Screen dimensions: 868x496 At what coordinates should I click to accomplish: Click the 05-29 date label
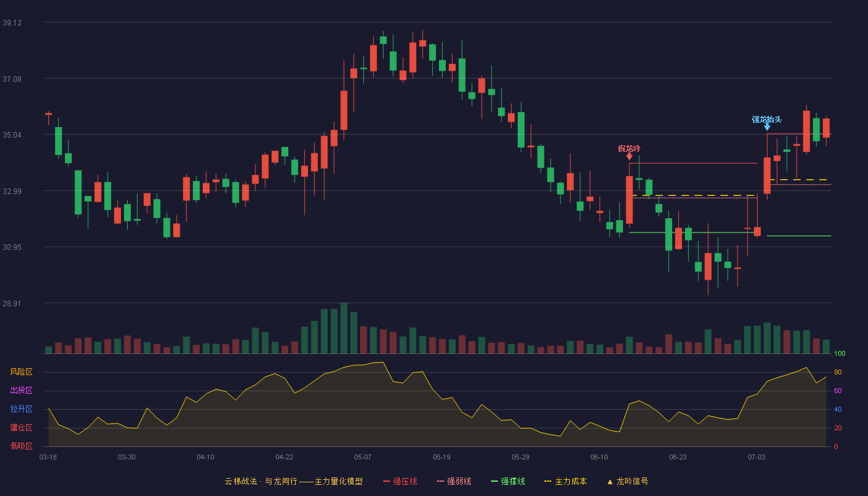point(520,457)
